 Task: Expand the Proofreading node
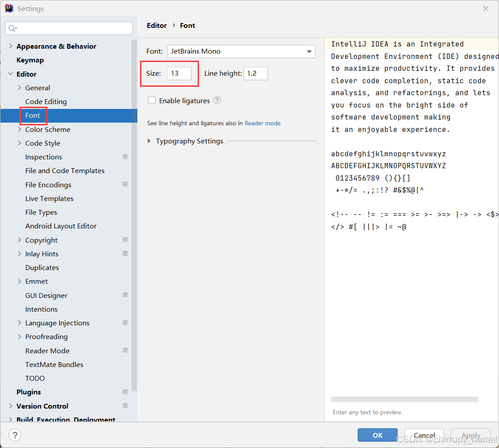(x=19, y=337)
